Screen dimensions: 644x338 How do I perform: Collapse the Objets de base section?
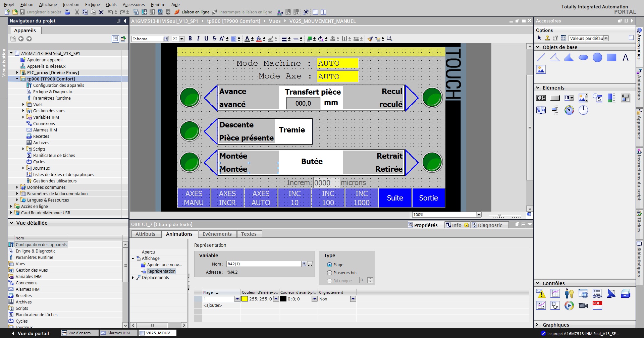pos(538,47)
